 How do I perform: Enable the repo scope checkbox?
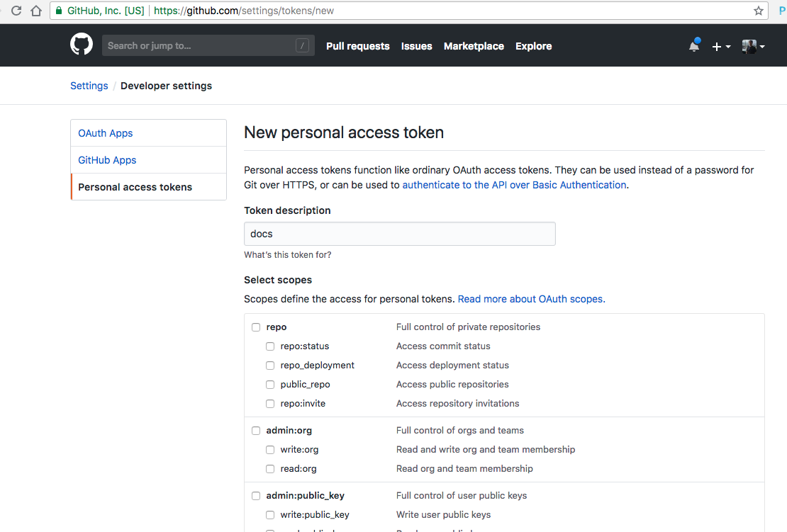[256, 327]
